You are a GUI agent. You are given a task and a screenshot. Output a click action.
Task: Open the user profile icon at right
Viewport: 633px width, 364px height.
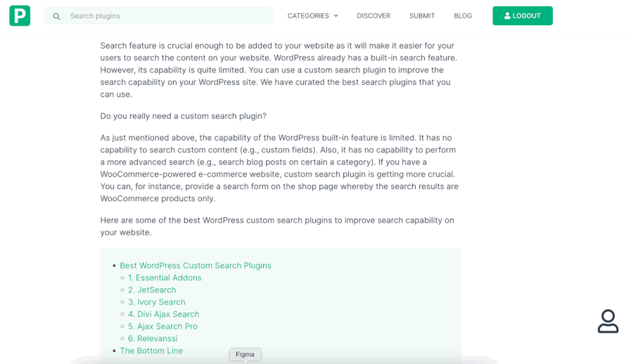point(608,321)
